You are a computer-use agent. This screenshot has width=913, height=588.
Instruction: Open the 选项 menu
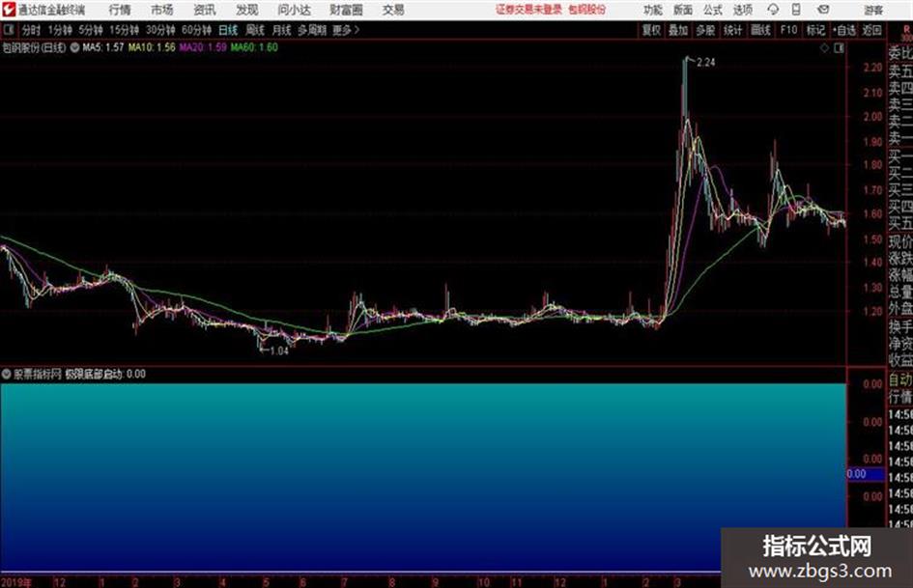(743, 10)
